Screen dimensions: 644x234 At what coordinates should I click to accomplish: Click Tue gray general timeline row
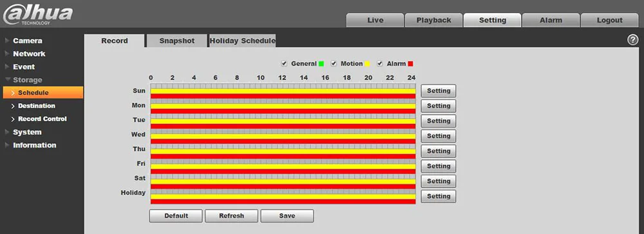283,117
